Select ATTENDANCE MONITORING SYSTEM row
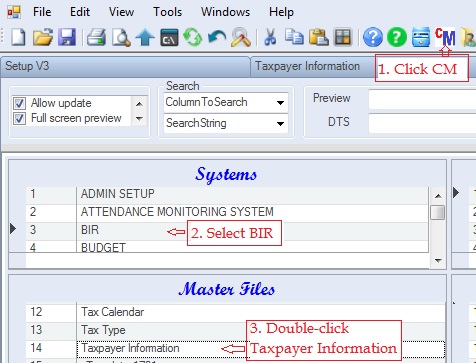476x363 pixels. pyautogui.click(x=252, y=212)
